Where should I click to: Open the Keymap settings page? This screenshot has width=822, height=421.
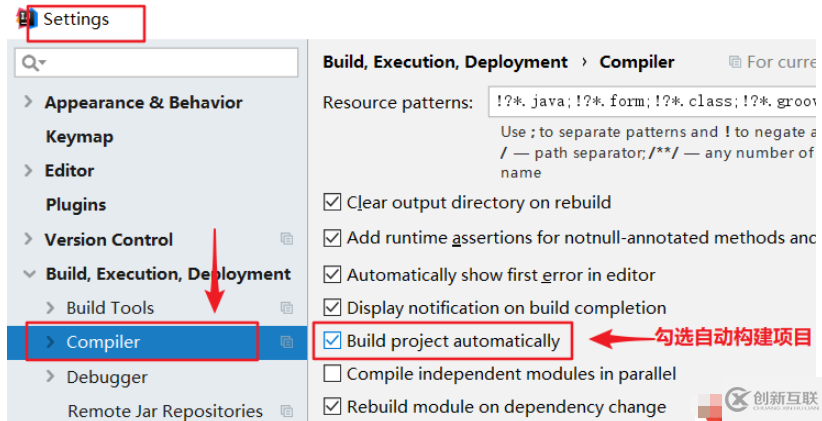pos(79,137)
